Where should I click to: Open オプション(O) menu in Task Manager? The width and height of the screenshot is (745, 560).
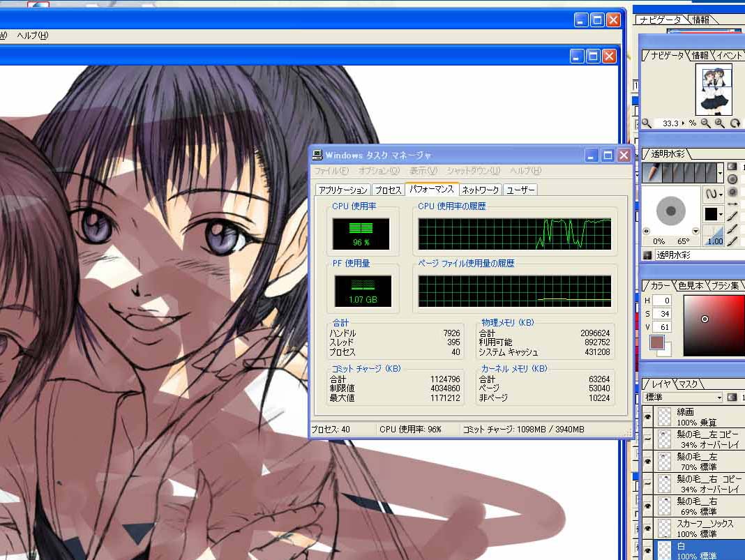click(x=379, y=171)
